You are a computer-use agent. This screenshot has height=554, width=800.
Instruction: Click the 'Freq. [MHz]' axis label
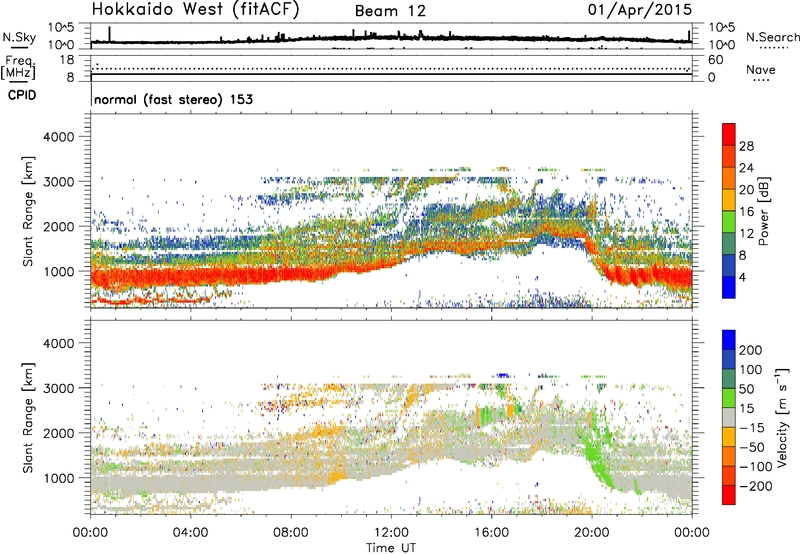click(x=18, y=67)
